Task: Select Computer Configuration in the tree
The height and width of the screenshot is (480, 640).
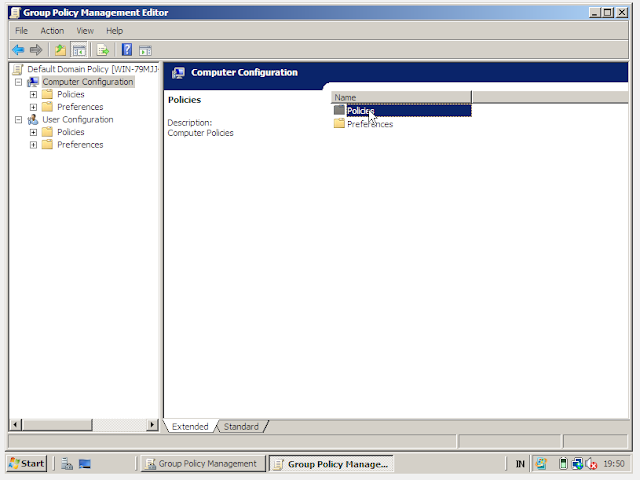Action: pyautogui.click(x=88, y=82)
